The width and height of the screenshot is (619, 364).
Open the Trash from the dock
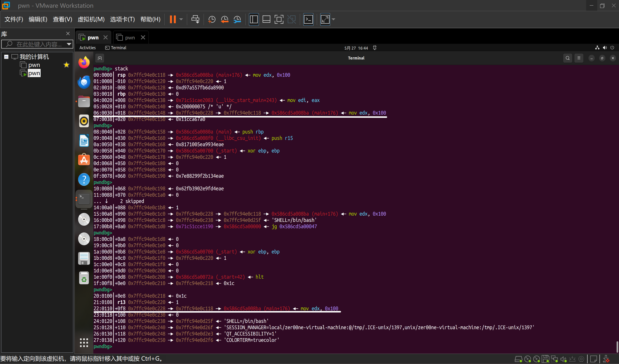84,278
